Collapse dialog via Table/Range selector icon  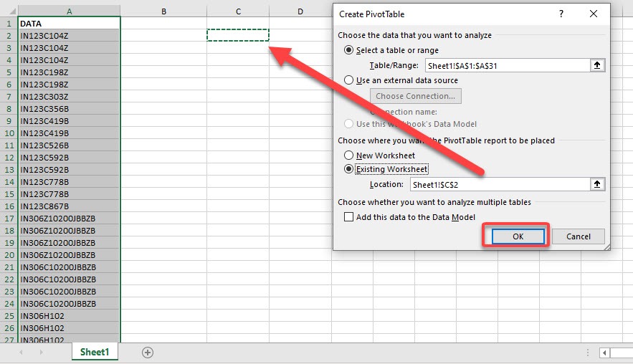coord(597,65)
